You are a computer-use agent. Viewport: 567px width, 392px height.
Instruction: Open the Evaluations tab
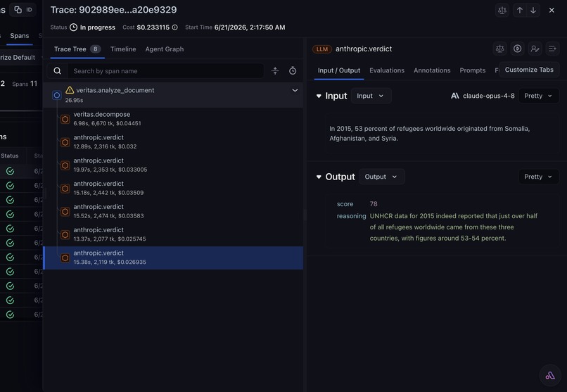[x=386, y=70]
